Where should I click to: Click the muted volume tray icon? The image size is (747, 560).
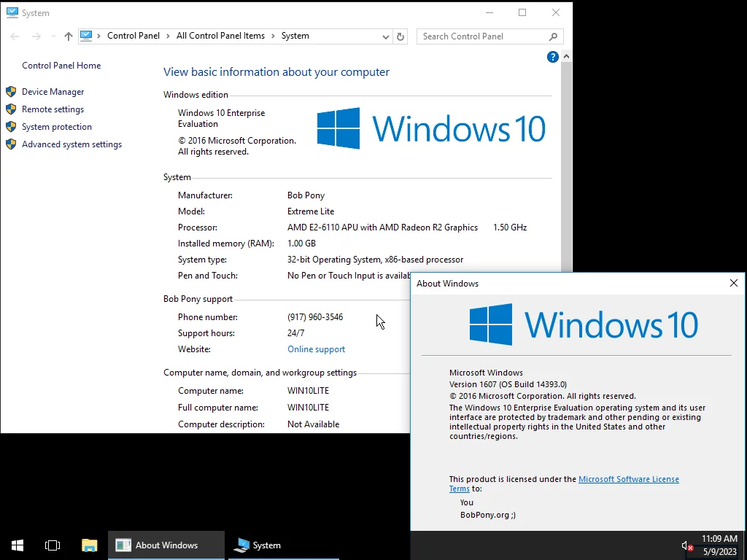pos(687,545)
